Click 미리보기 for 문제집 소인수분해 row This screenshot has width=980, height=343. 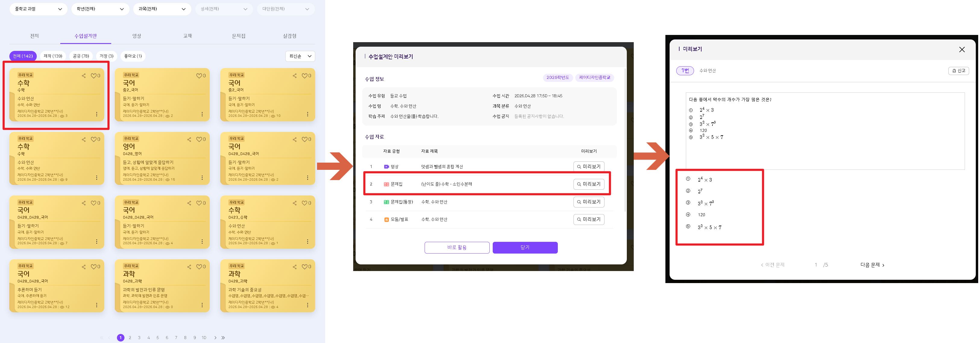(589, 184)
